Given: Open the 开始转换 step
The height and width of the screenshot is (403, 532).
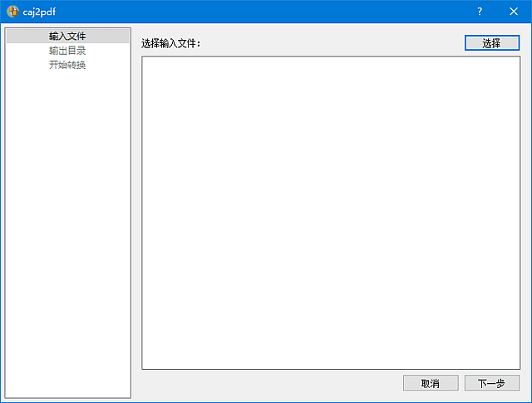Looking at the screenshot, I should 68,65.
